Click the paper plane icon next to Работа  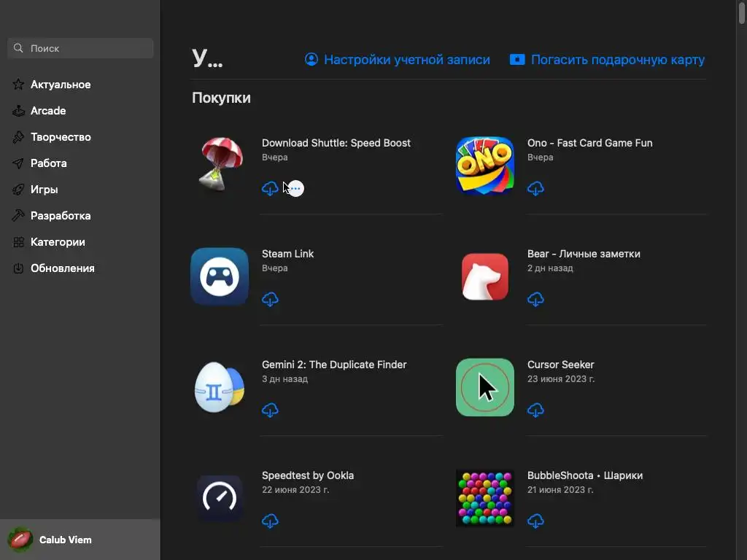pos(18,163)
